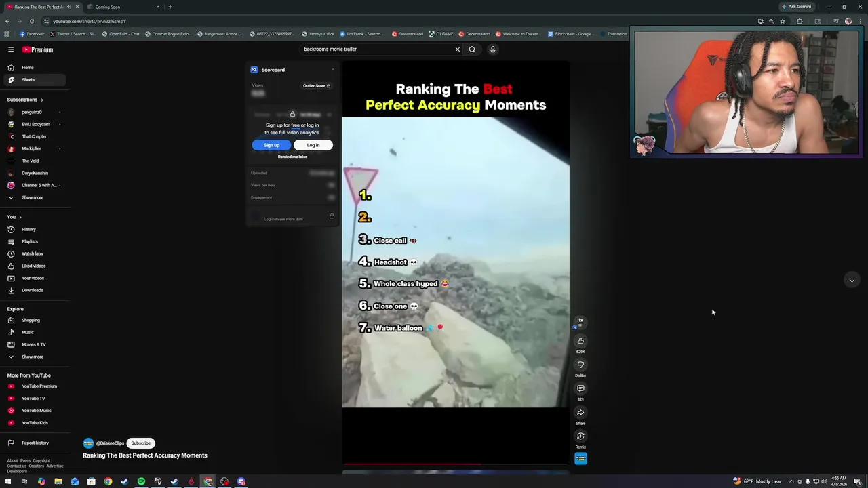Start voice search with microphone
The height and width of the screenshot is (488, 868).
pyautogui.click(x=493, y=49)
